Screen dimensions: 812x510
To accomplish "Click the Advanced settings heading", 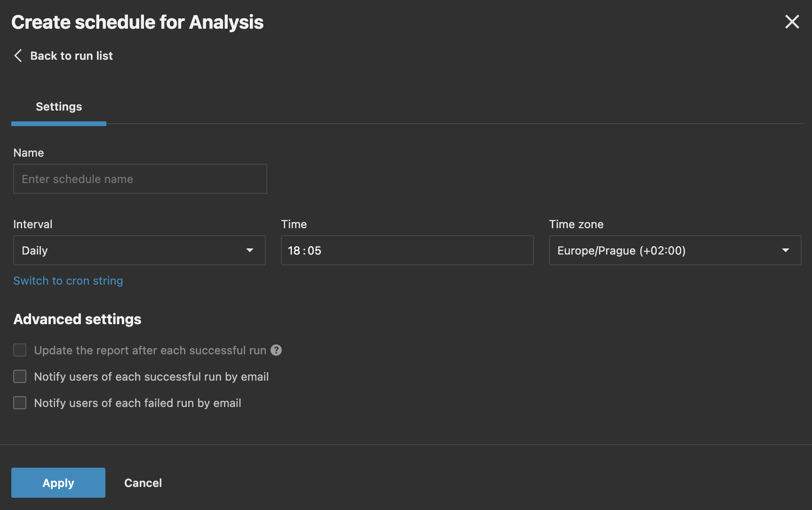I will coord(77,319).
